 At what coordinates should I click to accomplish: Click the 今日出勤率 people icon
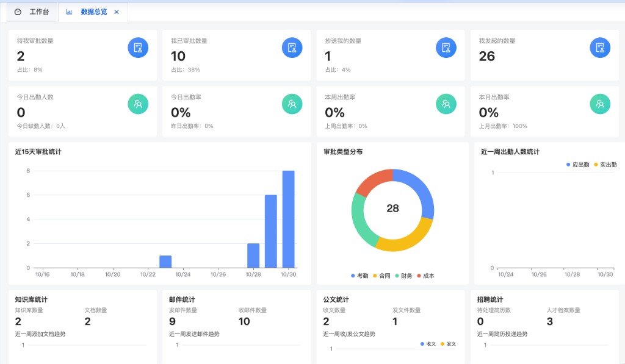[x=292, y=104]
